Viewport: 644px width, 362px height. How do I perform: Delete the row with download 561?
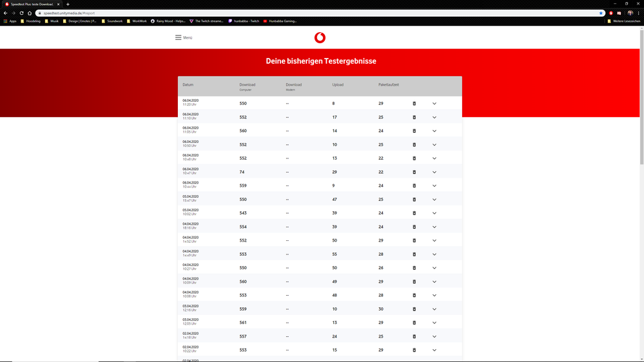414,323
